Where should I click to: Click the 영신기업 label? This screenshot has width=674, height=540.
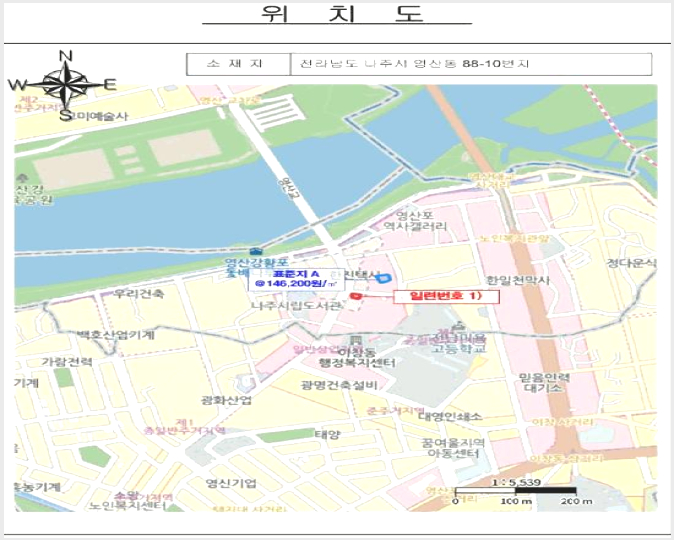(x=231, y=483)
